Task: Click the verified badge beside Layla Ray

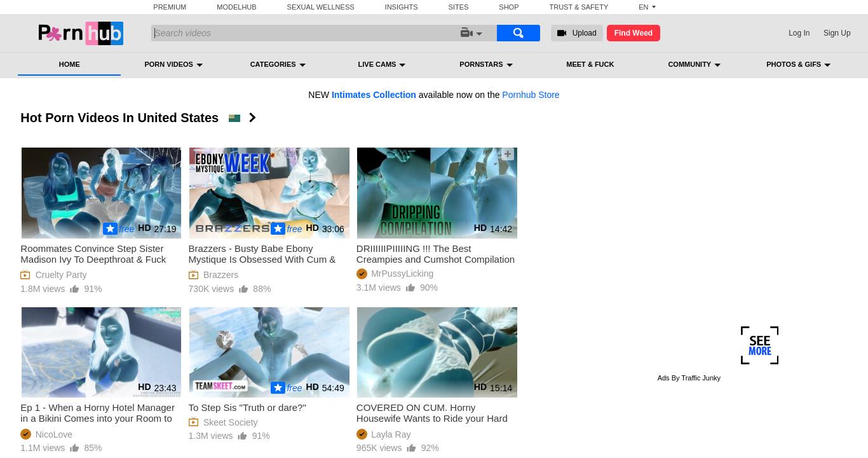Action: click(362, 434)
